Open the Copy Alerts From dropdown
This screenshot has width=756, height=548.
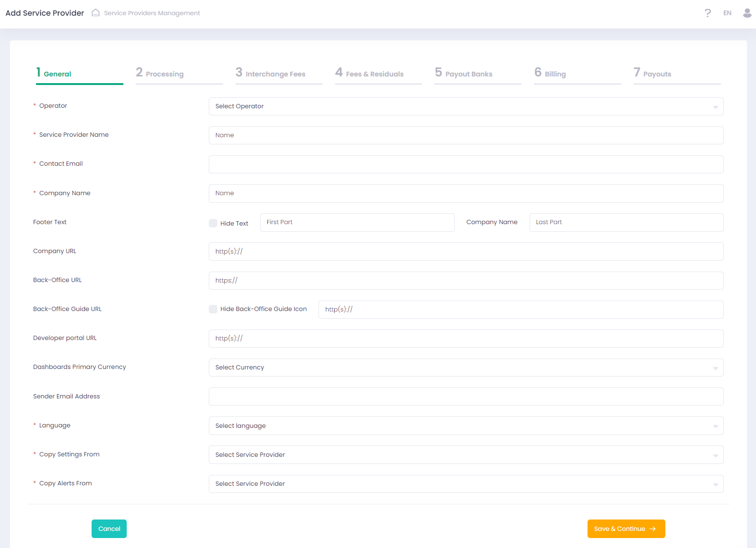tap(466, 484)
